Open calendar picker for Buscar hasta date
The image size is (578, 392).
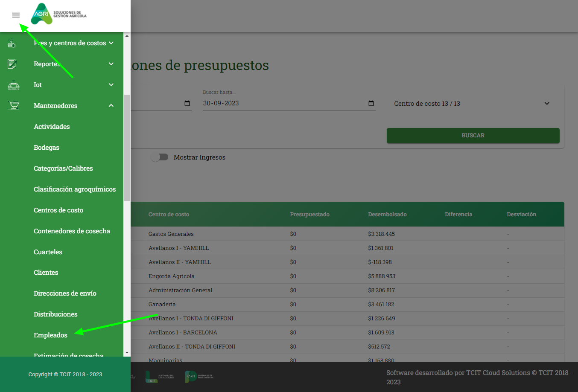point(371,103)
